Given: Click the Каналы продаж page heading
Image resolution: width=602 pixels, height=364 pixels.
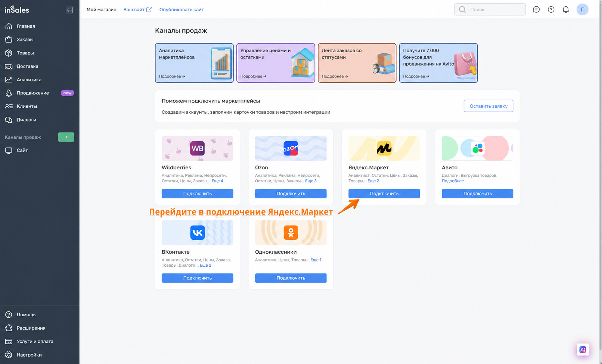Looking at the screenshot, I should click(x=181, y=31).
